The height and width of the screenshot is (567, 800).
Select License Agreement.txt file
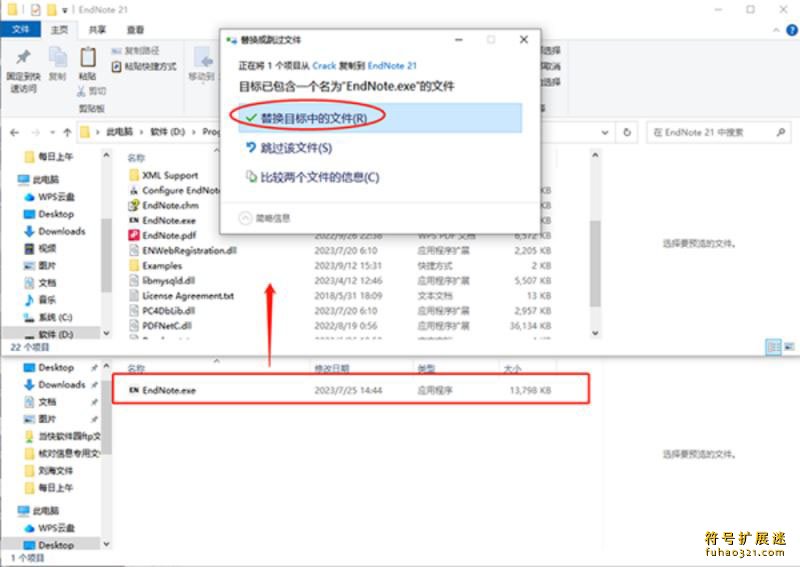coord(181,295)
